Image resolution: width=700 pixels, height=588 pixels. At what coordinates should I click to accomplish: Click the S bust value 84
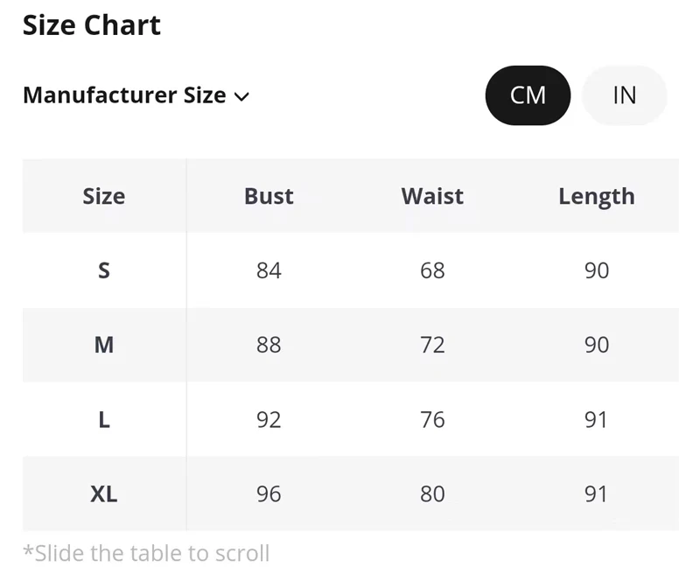click(269, 270)
